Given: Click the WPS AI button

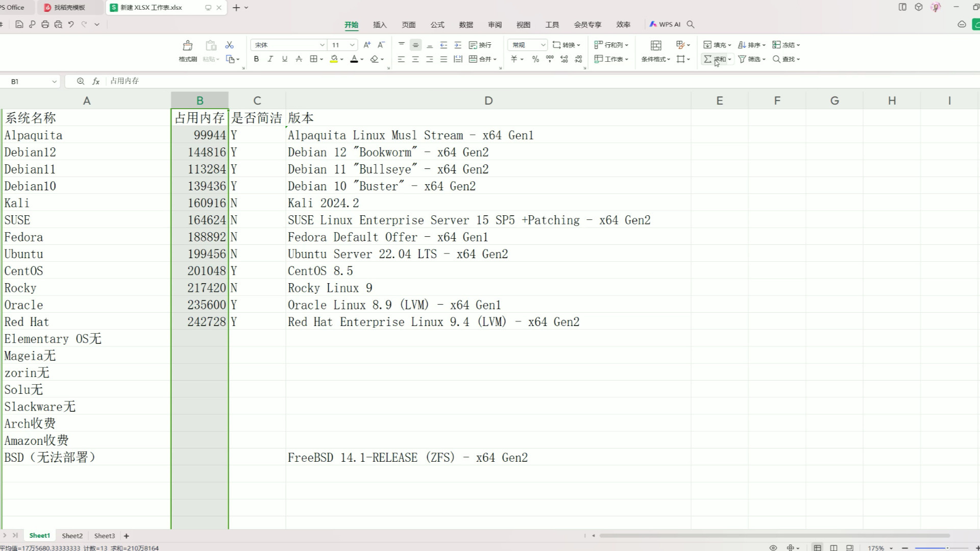Looking at the screenshot, I should point(665,24).
